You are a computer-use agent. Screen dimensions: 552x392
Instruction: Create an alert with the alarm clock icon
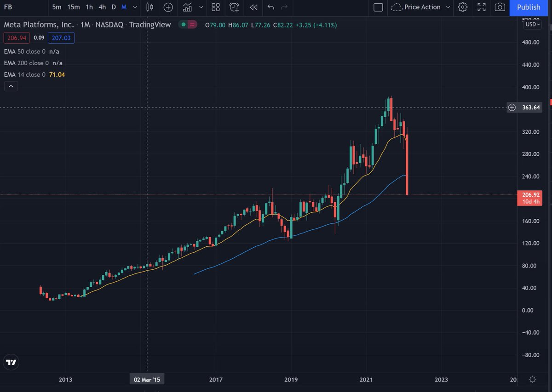tap(235, 7)
